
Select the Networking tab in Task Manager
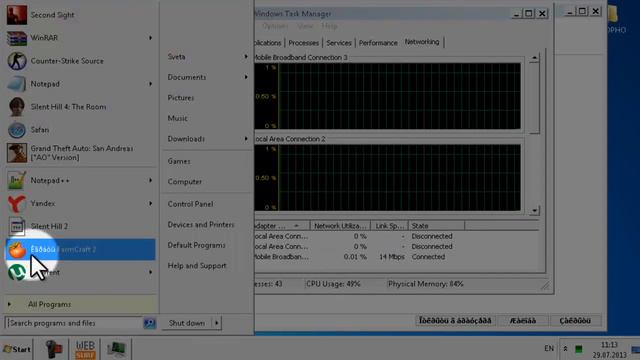[422, 42]
